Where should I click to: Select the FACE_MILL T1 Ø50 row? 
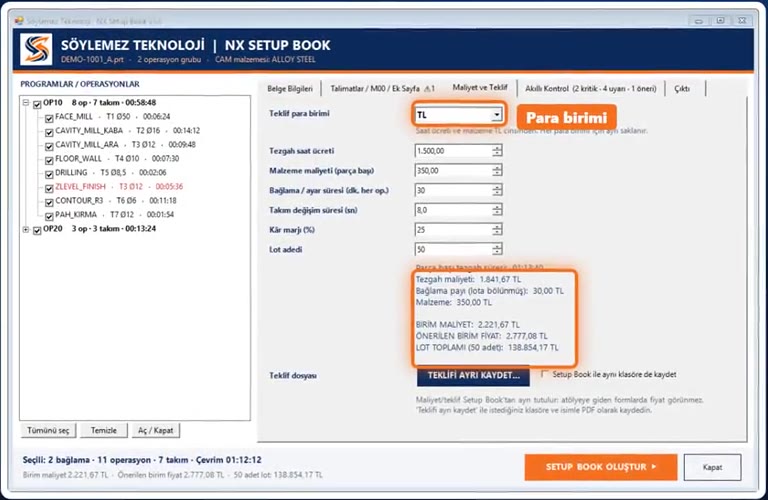click(113, 117)
